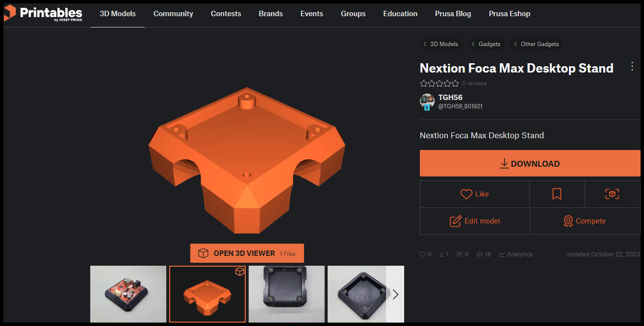Open the three-dot more options menu
Image resolution: width=644 pixels, height=326 pixels.
tap(632, 67)
